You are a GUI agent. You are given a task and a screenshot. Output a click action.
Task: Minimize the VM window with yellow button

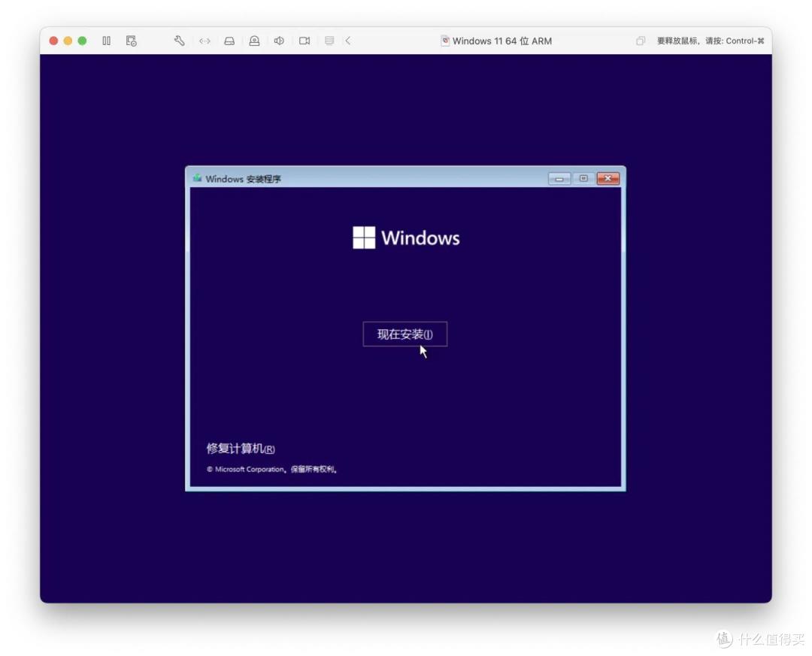[68, 41]
